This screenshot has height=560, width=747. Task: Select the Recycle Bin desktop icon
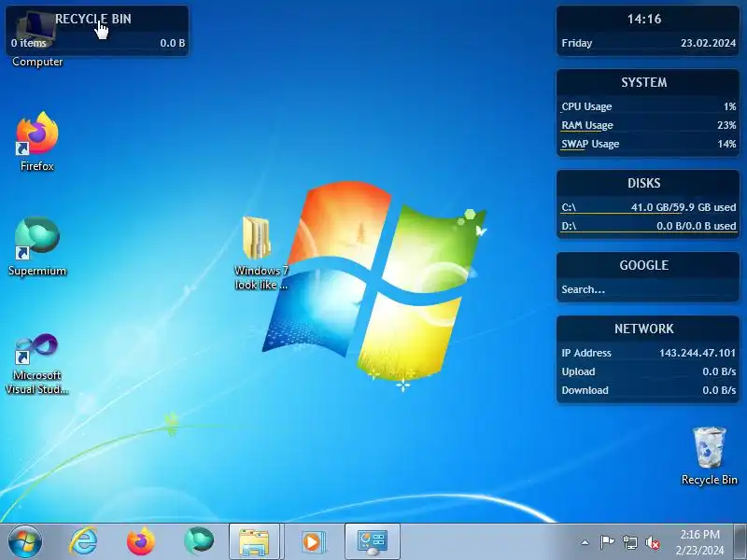pyautogui.click(x=710, y=455)
